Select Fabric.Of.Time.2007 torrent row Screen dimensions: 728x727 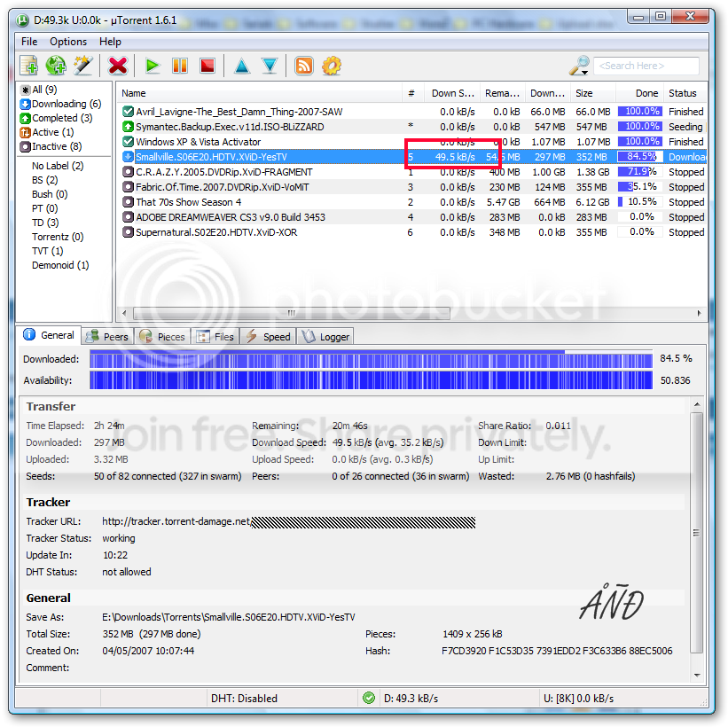tap(412, 187)
